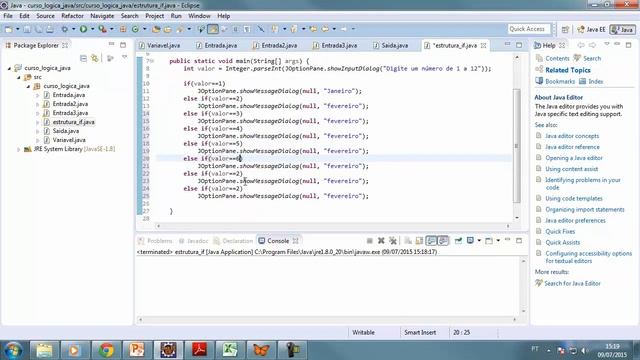Click the Print toolbar icon

point(50,29)
